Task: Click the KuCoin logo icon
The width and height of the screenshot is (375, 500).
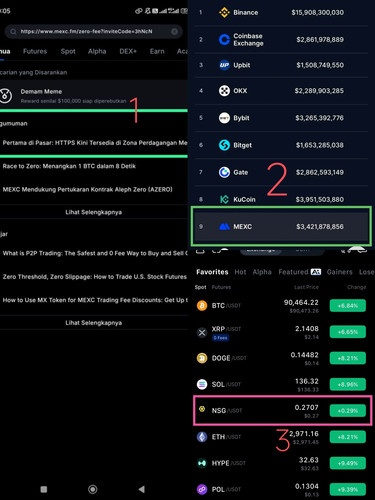Action: tap(224, 199)
